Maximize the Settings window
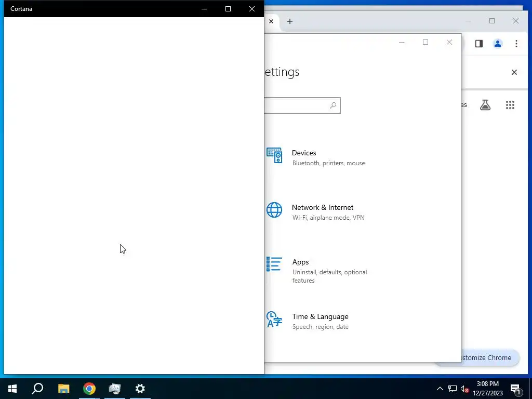Viewport: 532px width, 399px height. click(x=425, y=42)
